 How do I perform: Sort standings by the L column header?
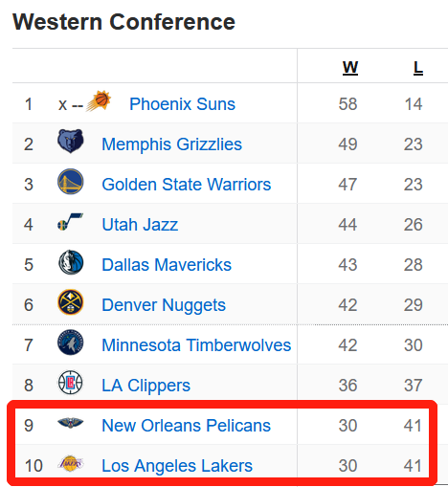pos(418,68)
